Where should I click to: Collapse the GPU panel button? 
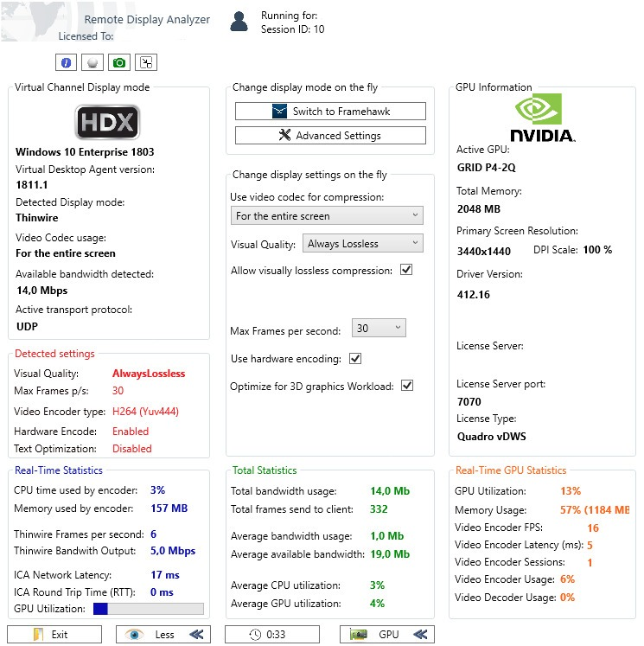387,635
